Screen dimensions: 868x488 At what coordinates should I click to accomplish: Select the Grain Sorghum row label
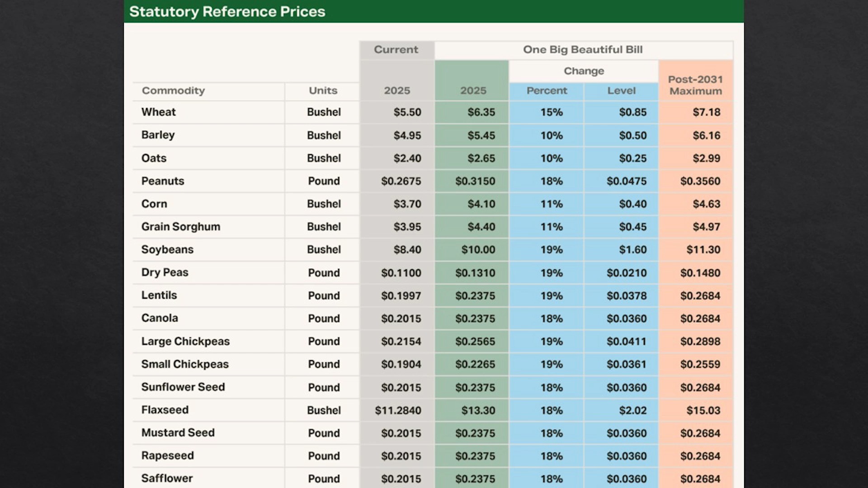click(x=181, y=227)
